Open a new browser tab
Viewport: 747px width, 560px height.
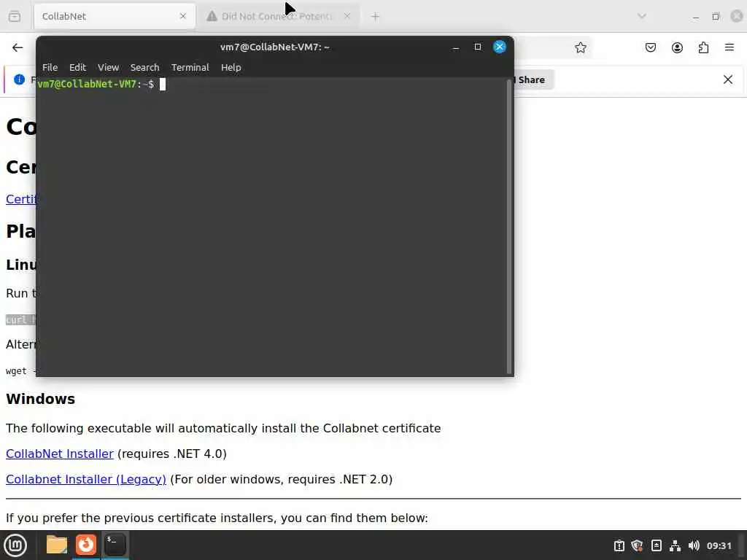click(x=376, y=17)
